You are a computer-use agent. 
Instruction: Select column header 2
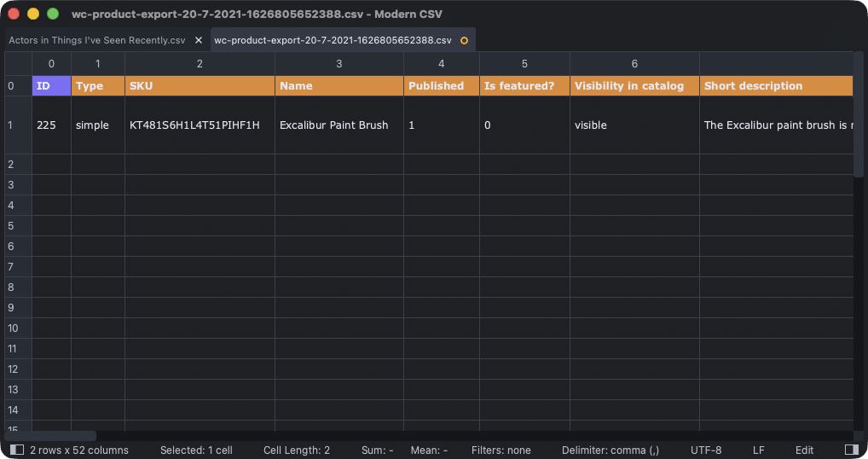tap(200, 64)
